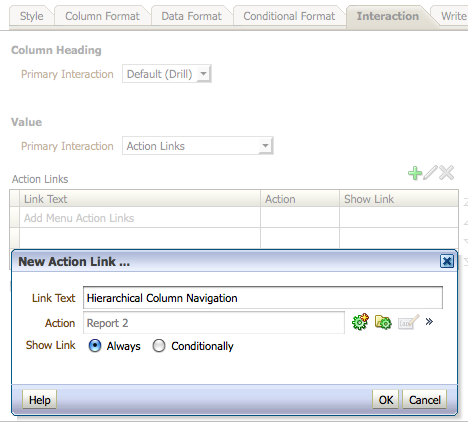Viewport: 468px width, 426px height.
Task: Select the Always radio button
Action: coord(95,346)
